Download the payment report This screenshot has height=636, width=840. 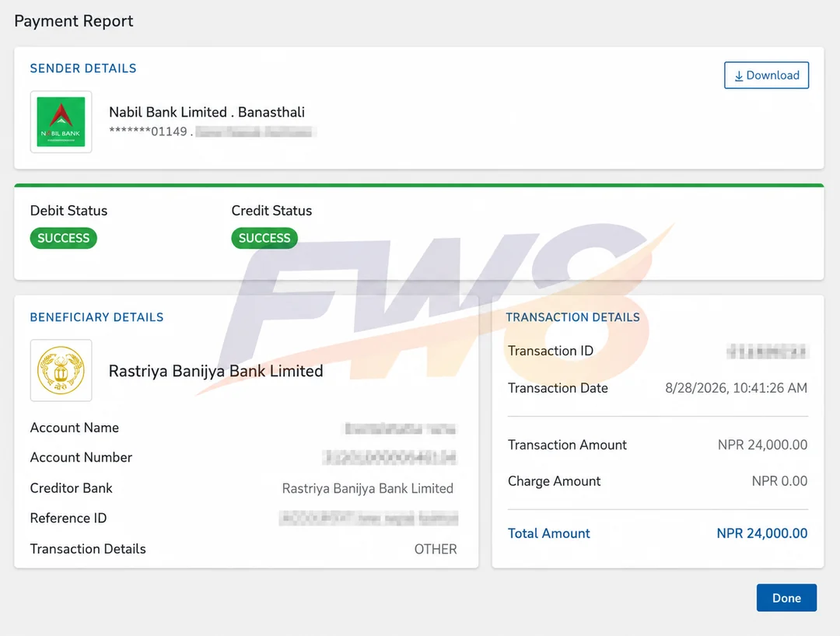[766, 75]
